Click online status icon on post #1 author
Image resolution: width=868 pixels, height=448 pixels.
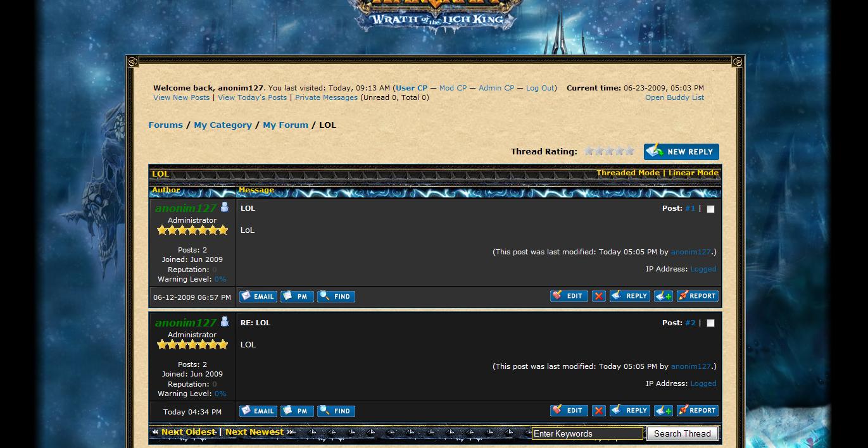click(x=225, y=207)
